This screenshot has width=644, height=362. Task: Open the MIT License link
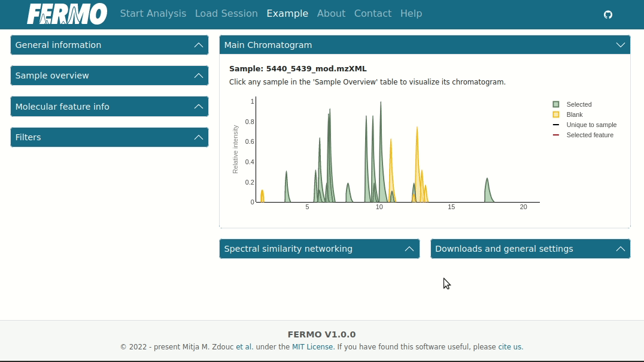(313, 347)
